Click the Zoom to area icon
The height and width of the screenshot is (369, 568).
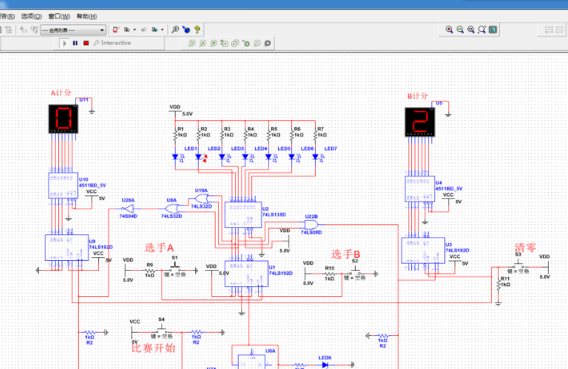click(471, 30)
